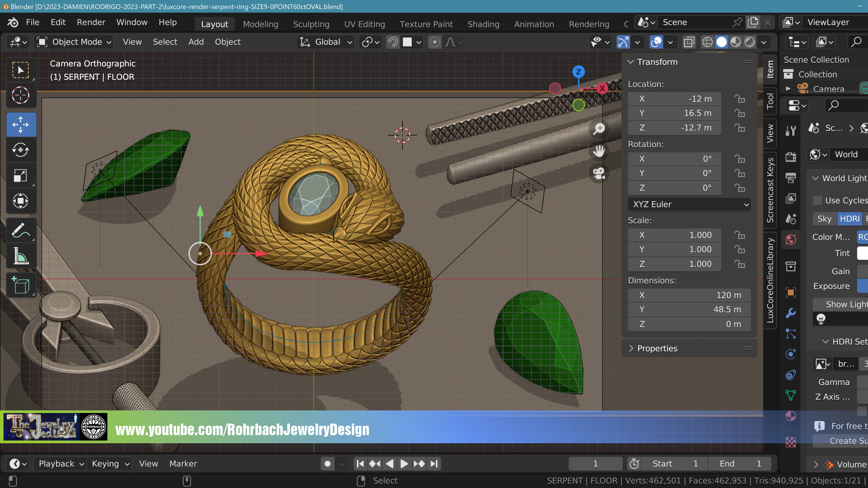
Task: Switch to the Shading workspace tab
Action: [483, 24]
